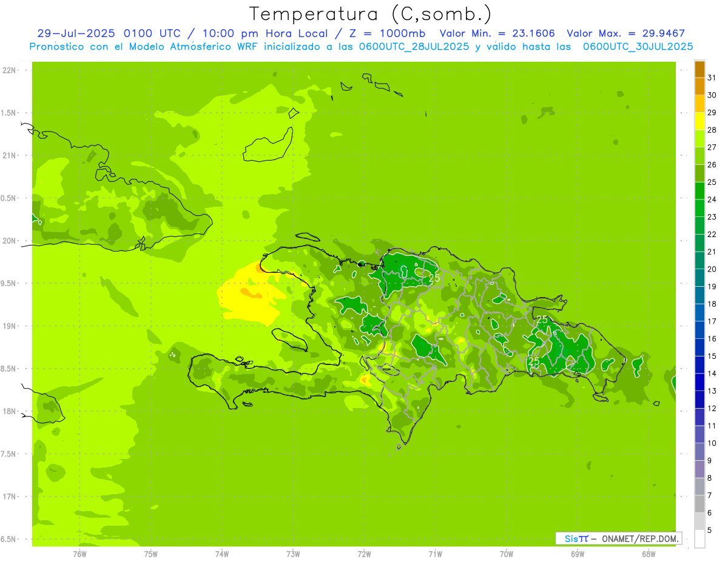Click the "5" label on the color legend
The image size is (728, 562).
pyautogui.click(x=710, y=531)
